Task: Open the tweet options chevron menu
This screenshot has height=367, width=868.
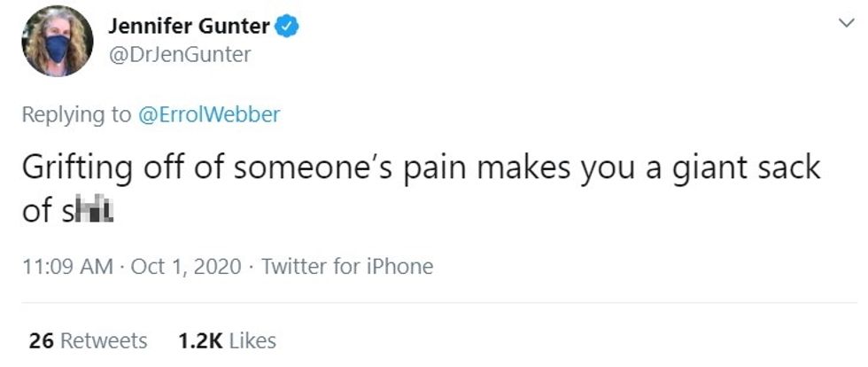Action: coord(846,27)
